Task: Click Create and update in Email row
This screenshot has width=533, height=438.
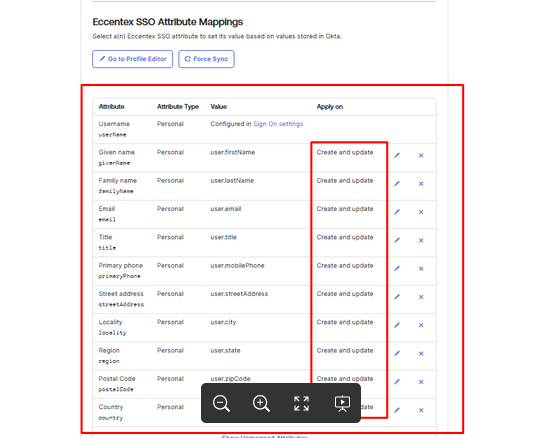Action: (x=345, y=209)
